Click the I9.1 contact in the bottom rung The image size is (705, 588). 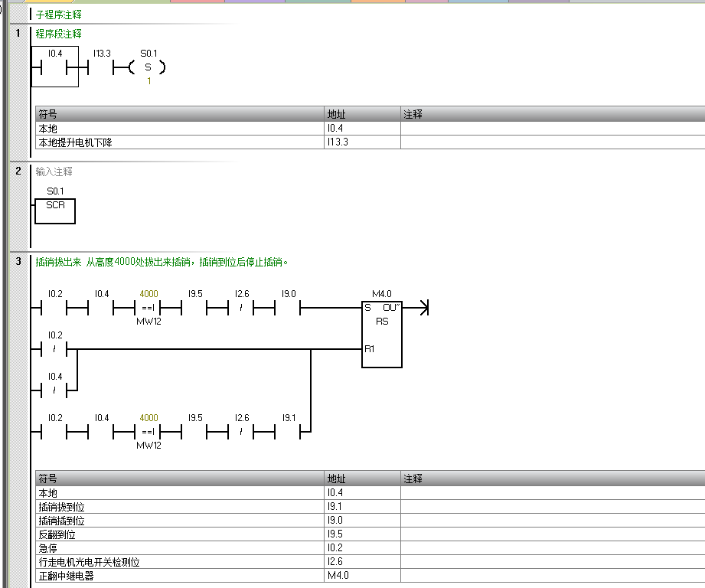coord(289,433)
